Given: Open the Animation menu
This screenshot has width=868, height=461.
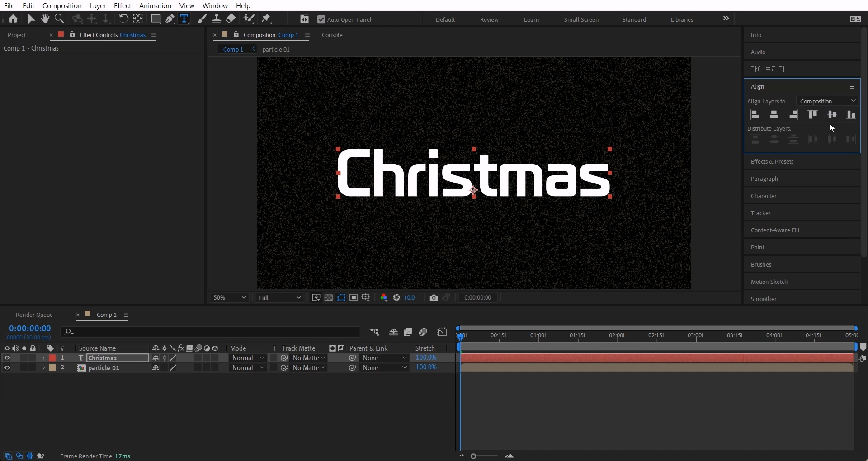Looking at the screenshot, I should click(x=155, y=5).
